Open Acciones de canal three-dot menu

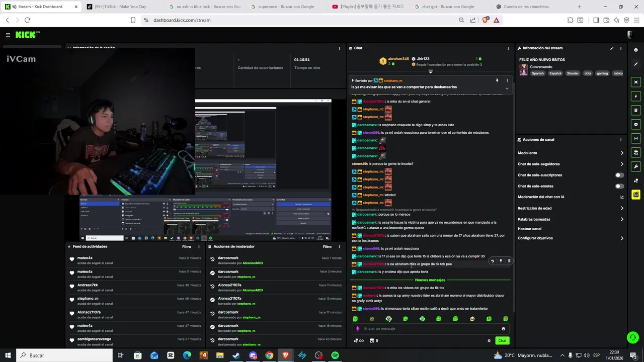(621, 140)
